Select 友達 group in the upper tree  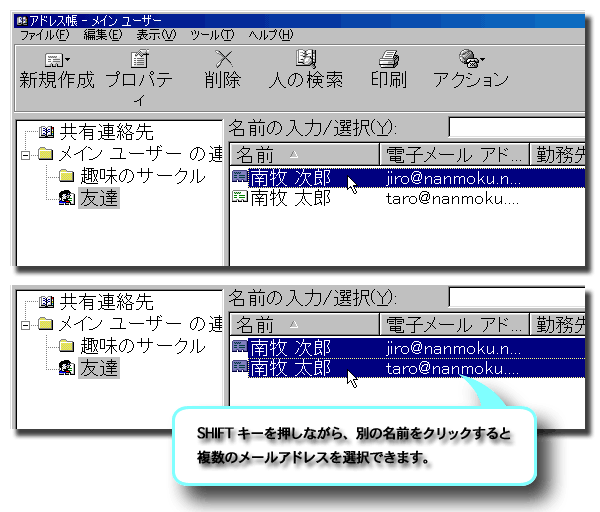tap(99, 198)
